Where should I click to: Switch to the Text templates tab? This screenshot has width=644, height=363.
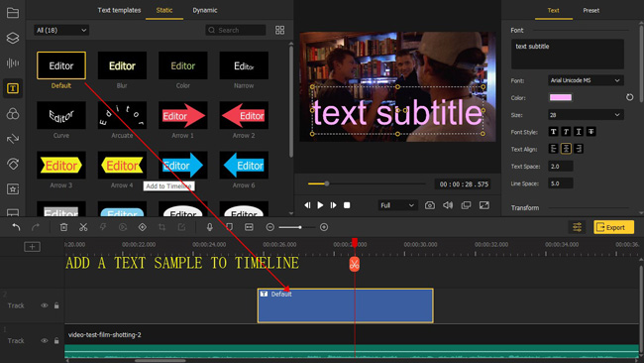[x=119, y=10]
